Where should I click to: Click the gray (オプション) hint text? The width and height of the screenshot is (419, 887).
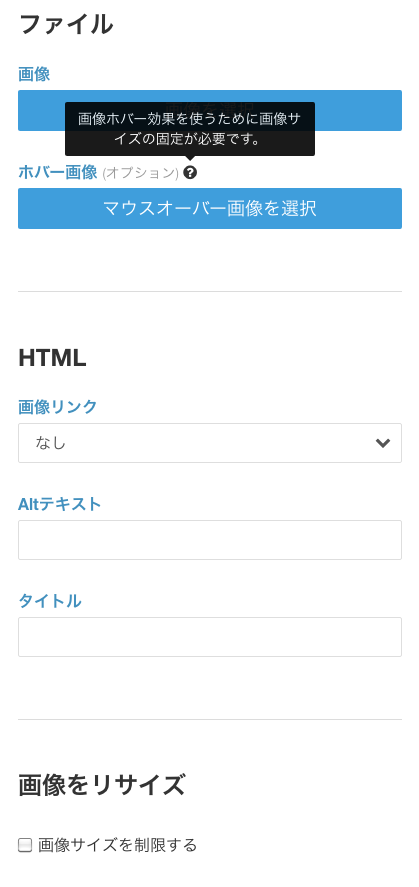coord(140,173)
